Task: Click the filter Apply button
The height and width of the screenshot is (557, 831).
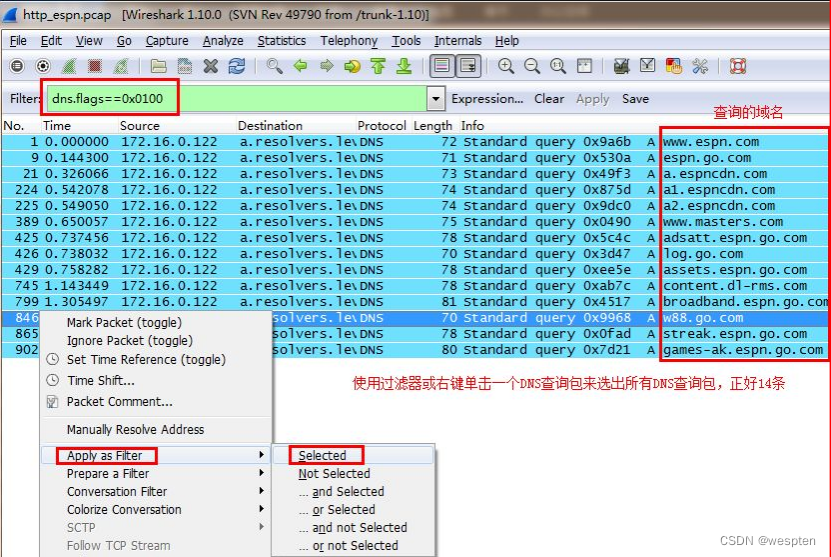Action: [x=593, y=99]
